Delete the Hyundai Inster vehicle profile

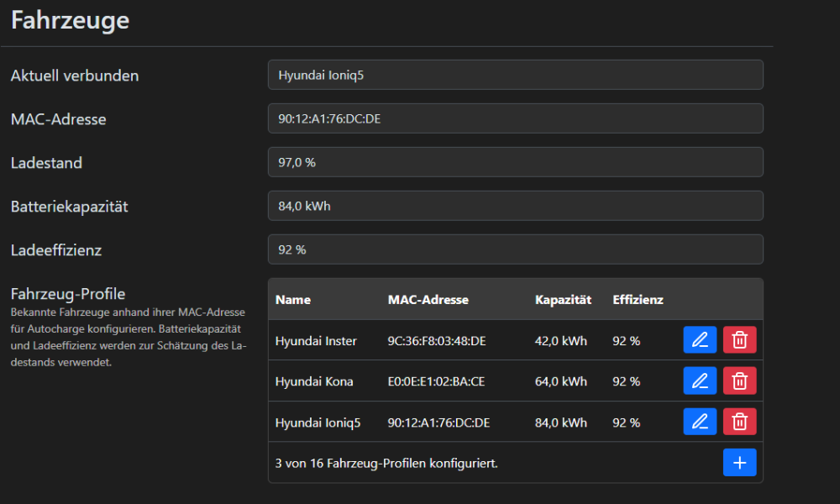(x=740, y=340)
